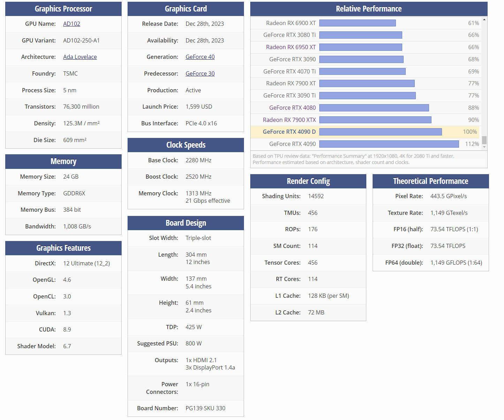504x420 pixels.
Task: Click the Pixel Rate value 443.5 GPixel/s
Action: point(449,196)
